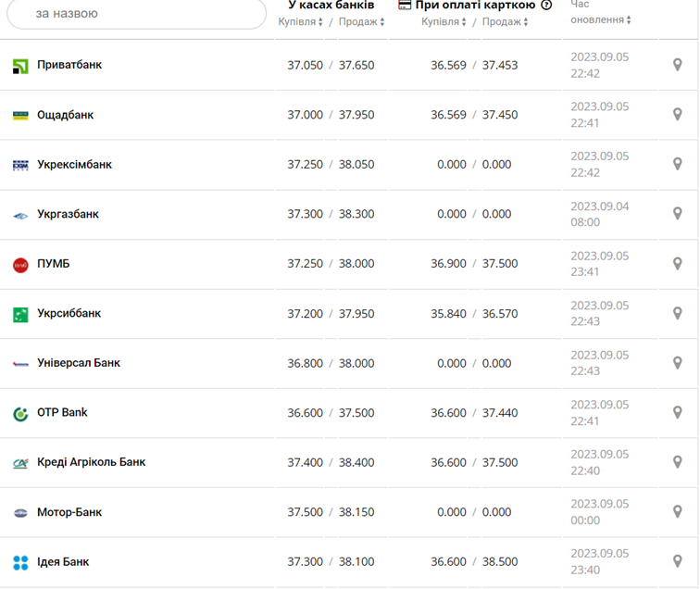Open the Укргазбанк bank link
Viewport: 700px width, 589px height.
68,214
